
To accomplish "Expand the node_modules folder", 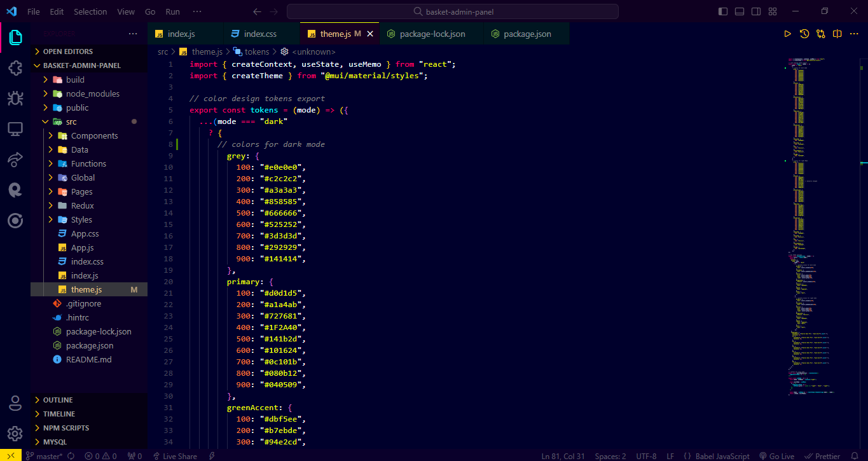I will point(89,93).
